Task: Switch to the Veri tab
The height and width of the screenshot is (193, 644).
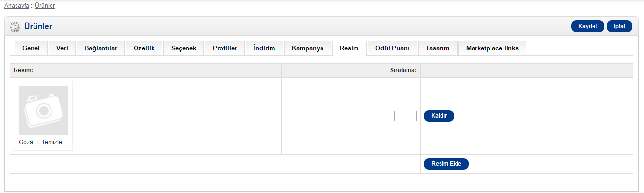Action: point(62,48)
